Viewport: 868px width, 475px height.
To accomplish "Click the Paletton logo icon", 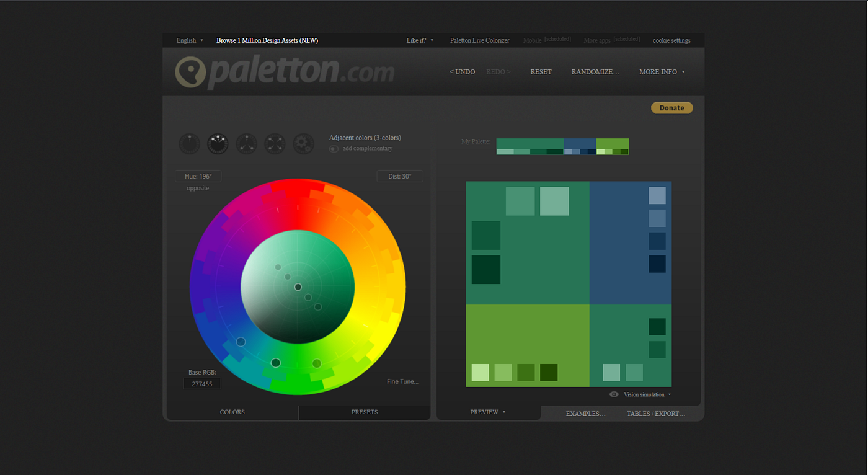I will (x=190, y=72).
